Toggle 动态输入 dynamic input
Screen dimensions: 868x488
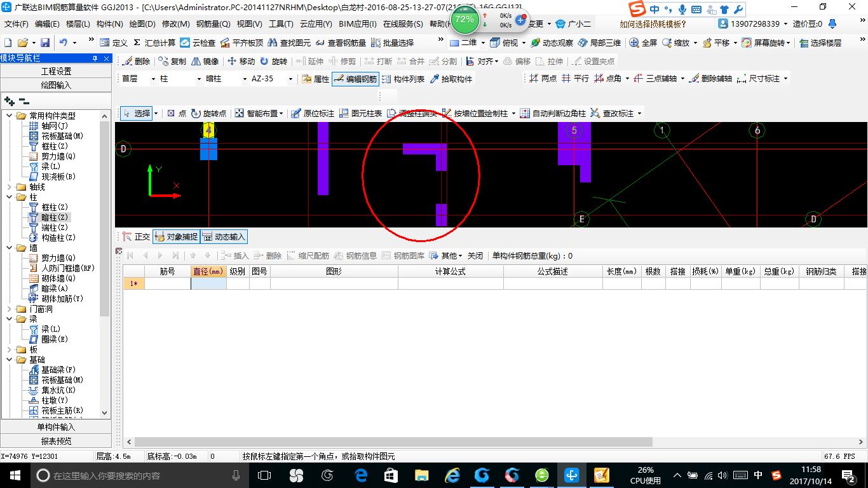click(x=224, y=237)
